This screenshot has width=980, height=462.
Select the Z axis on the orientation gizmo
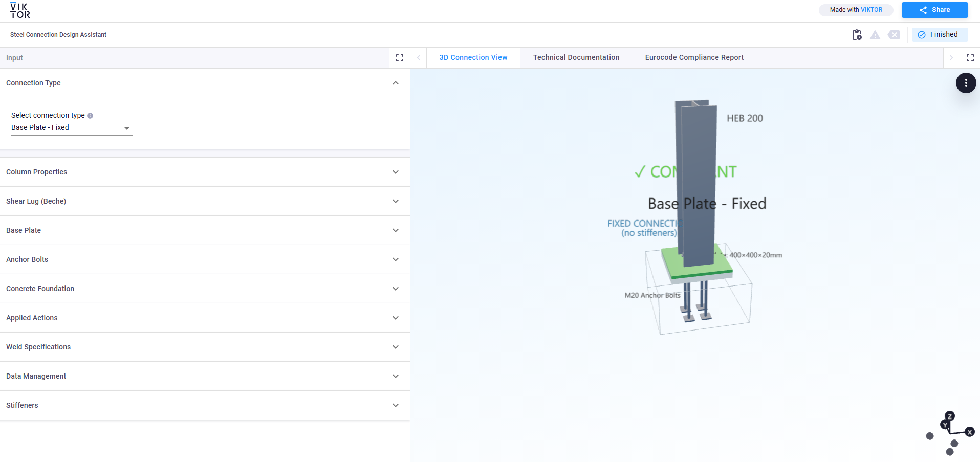[949, 416]
